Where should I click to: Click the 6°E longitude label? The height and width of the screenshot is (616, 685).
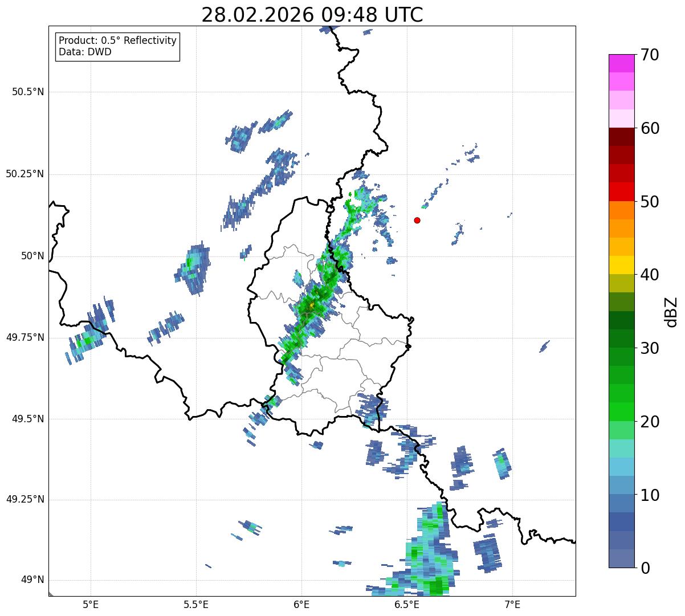click(301, 604)
